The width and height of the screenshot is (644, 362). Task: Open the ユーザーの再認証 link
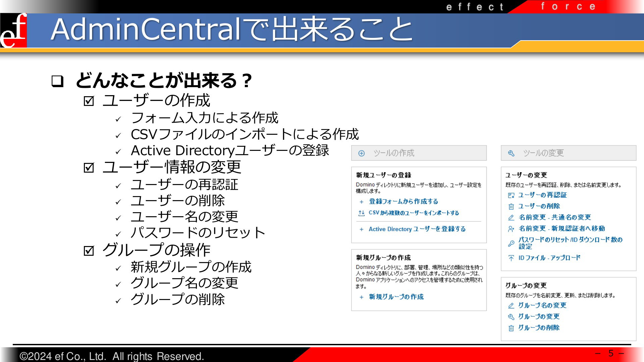click(x=542, y=195)
